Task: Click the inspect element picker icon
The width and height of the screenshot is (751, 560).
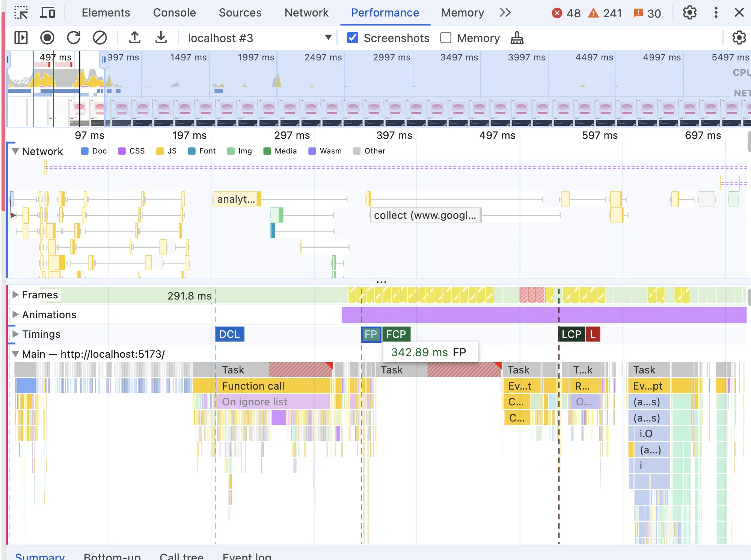Action: tap(21, 13)
